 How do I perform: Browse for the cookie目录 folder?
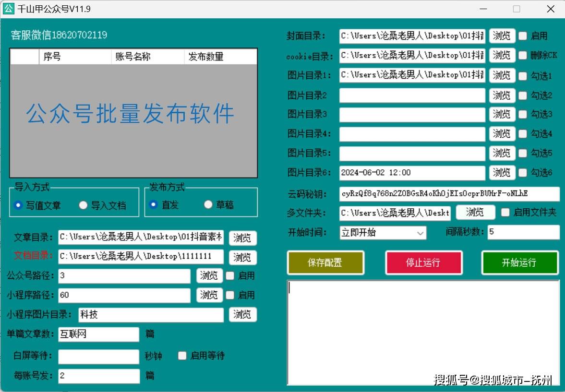pyautogui.click(x=502, y=55)
